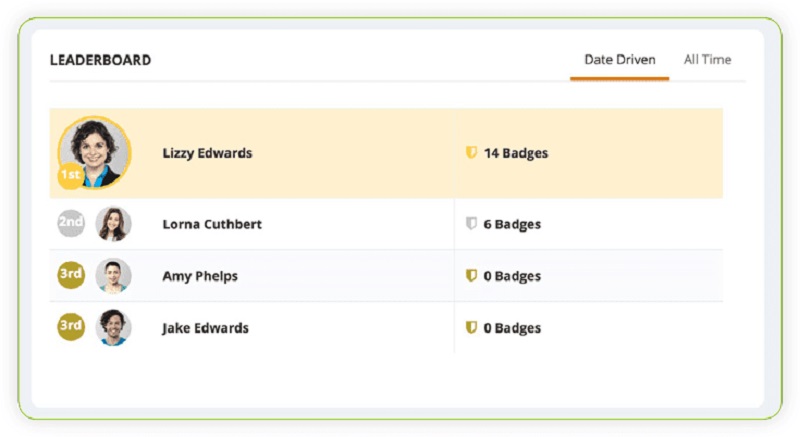Image resolution: width=800 pixels, height=437 pixels.
Task: Select the Jake Edwards name
Action: point(205,328)
